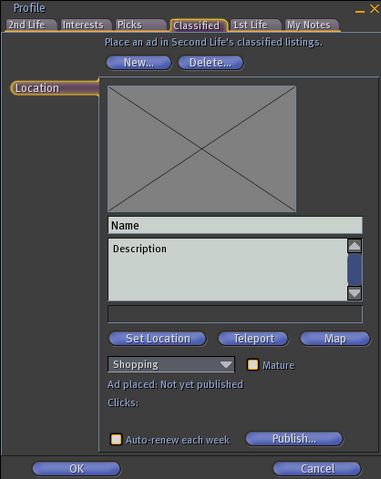Click the 'Ad placed: Not yet published' text

pos(175,384)
